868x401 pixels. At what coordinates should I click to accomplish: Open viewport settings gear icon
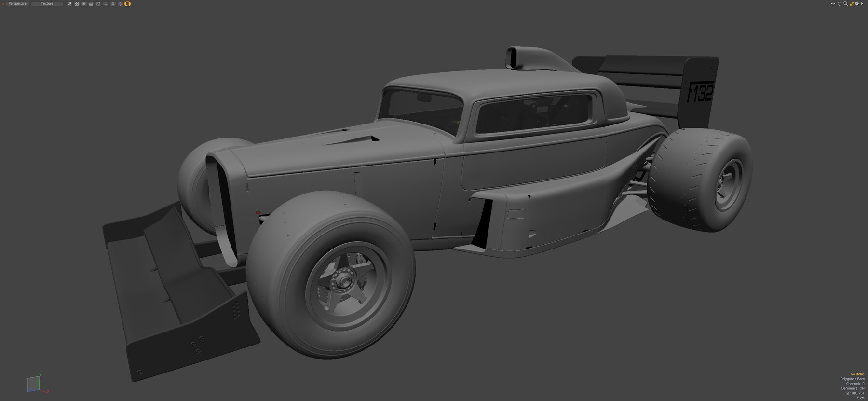[857, 4]
